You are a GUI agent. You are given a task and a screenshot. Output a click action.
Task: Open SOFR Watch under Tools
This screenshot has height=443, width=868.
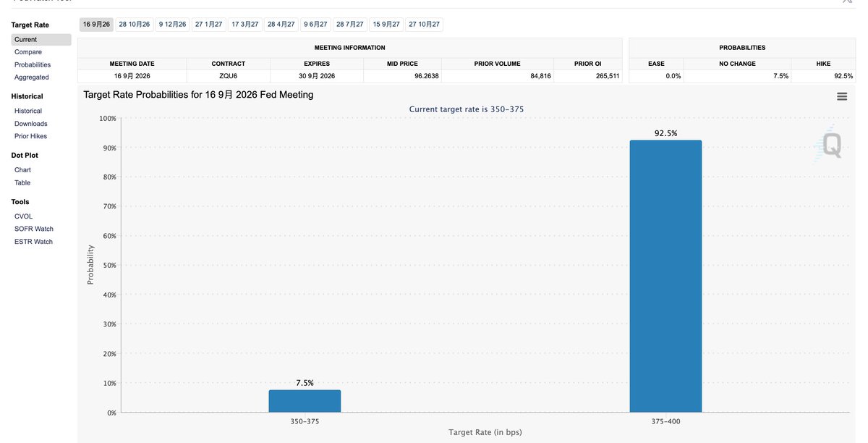coord(34,229)
